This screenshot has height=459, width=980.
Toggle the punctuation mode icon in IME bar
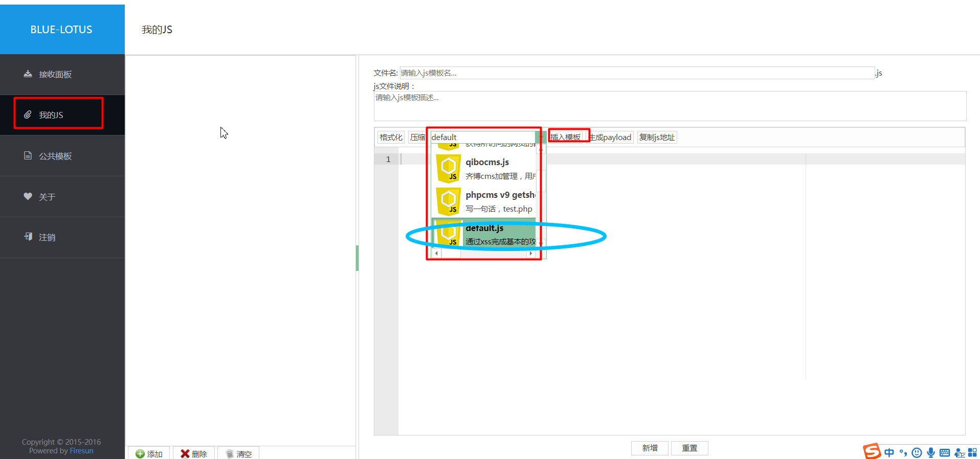[x=903, y=452]
